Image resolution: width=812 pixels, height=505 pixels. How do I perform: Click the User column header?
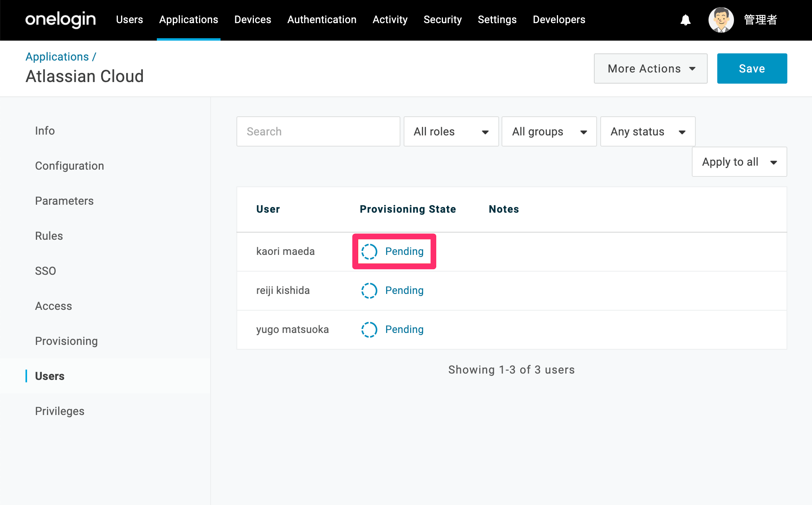pos(268,209)
